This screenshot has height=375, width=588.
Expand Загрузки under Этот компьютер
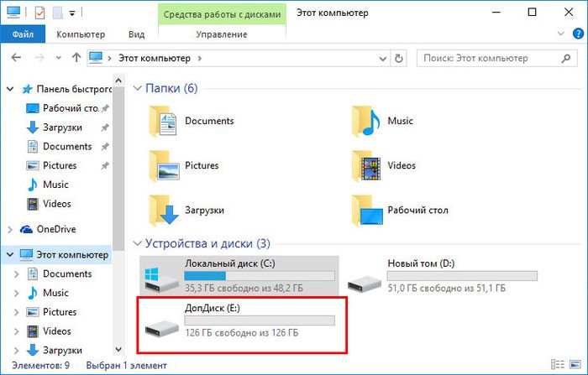pyautogui.click(x=16, y=351)
